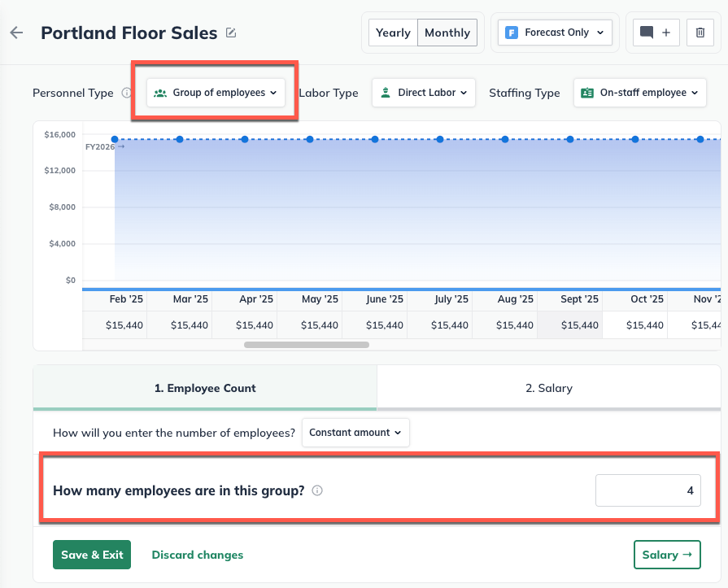This screenshot has height=588, width=728.
Task: Click the May '25 chart data point
Action: point(310,139)
